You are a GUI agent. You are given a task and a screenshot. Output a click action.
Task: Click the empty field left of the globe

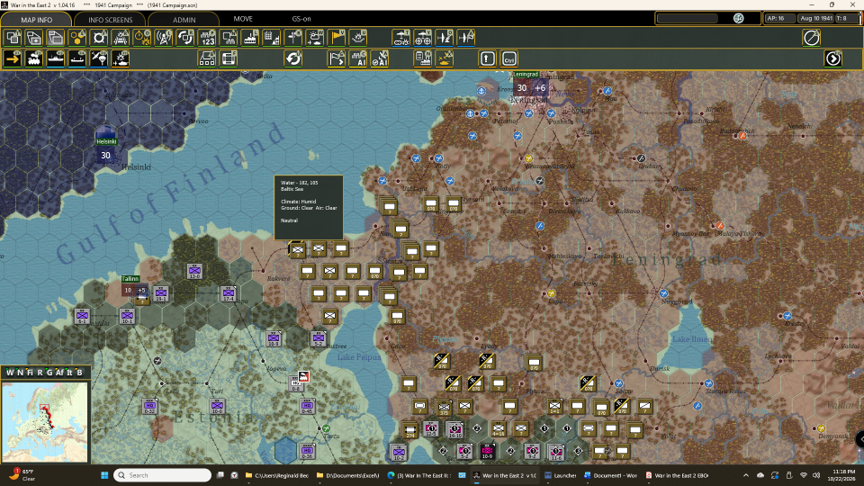tap(688, 18)
